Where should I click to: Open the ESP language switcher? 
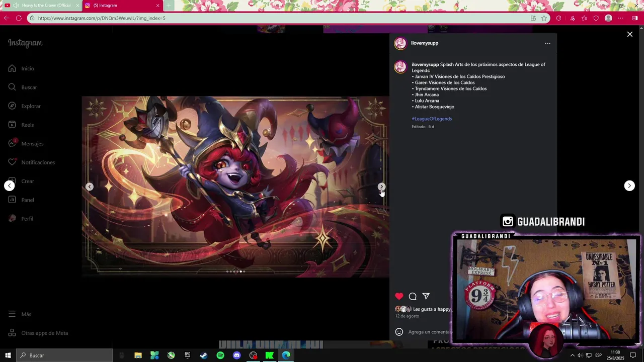pyautogui.click(x=599, y=355)
